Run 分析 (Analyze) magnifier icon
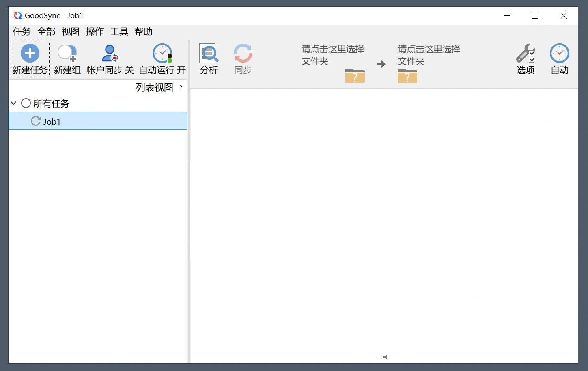Image resolution: width=588 pixels, height=371 pixels. pyautogui.click(x=209, y=53)
